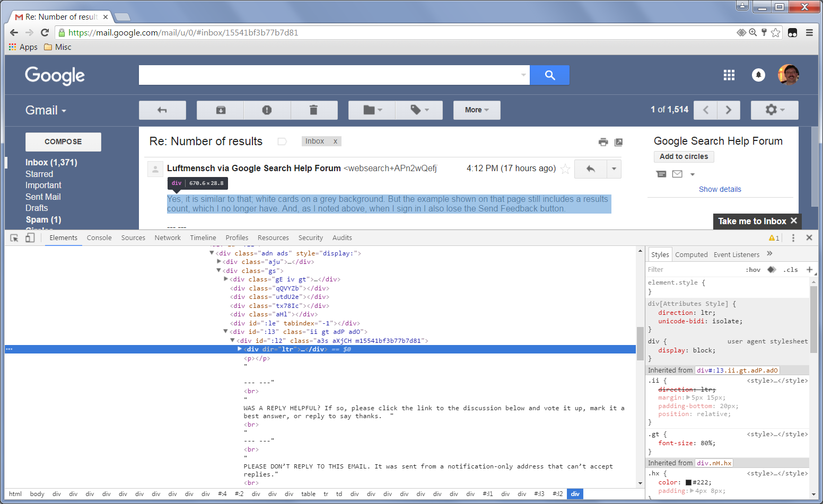Open Gmail settings gear dropdown
The height and width of the screenshot is (504, 823).
click(x=774, y=110)
